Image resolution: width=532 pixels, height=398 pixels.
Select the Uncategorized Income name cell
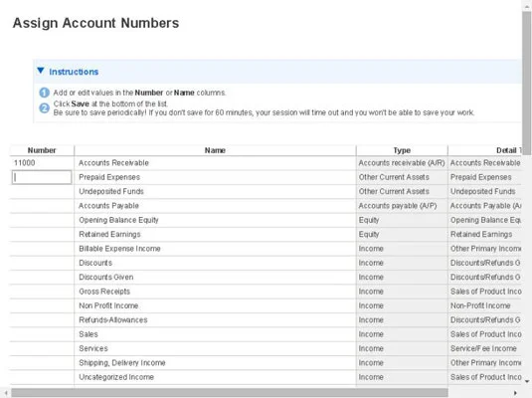pos(215,377)
